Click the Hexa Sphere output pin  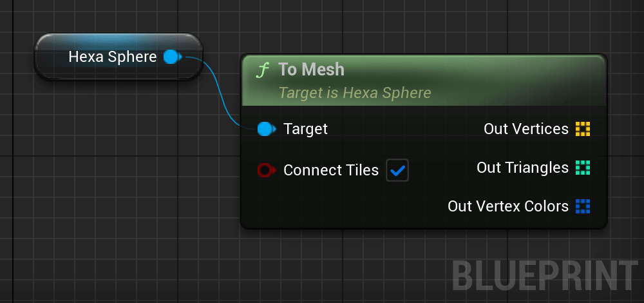[x=173, y=57]
